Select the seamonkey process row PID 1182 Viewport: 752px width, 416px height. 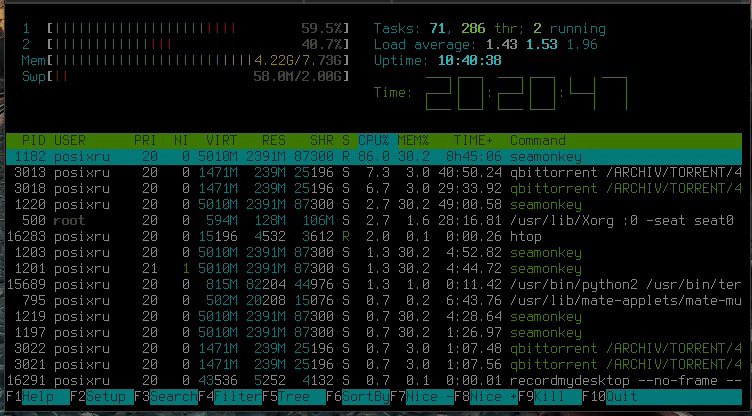pos(374,156)
